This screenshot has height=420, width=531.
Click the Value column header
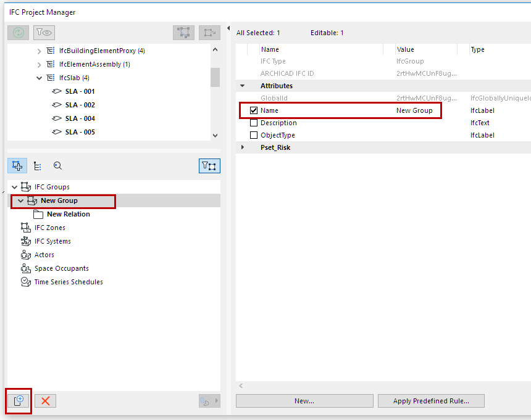(x=406, y=49)
